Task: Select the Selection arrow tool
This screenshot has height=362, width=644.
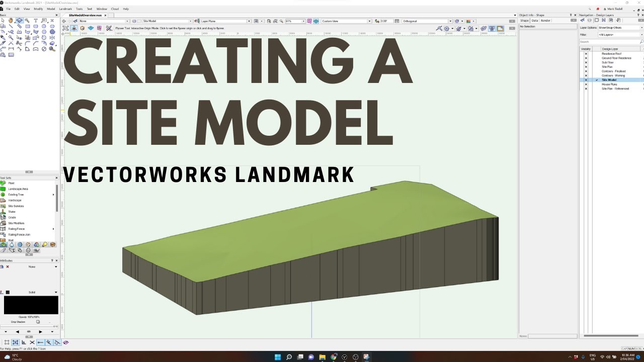Action: tap(3, 21)
